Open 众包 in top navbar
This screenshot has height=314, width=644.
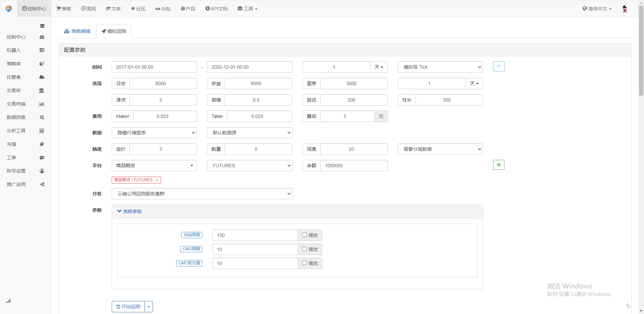(163, 9)
